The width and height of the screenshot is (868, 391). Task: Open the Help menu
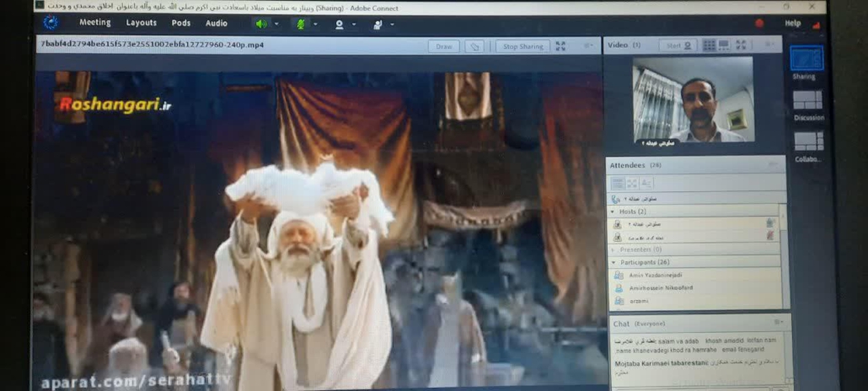pos(793,24)
